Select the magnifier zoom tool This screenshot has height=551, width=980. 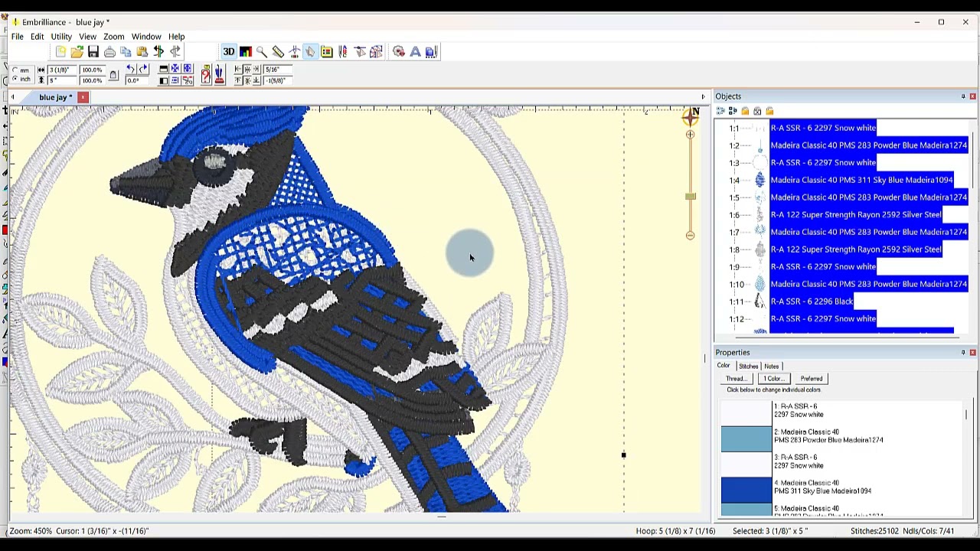point(262,51)
